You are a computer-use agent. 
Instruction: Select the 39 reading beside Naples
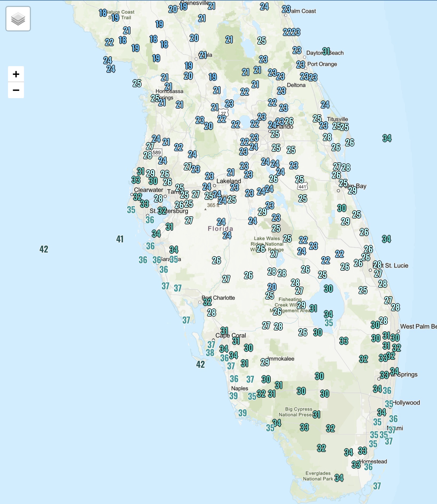point(233,396)
